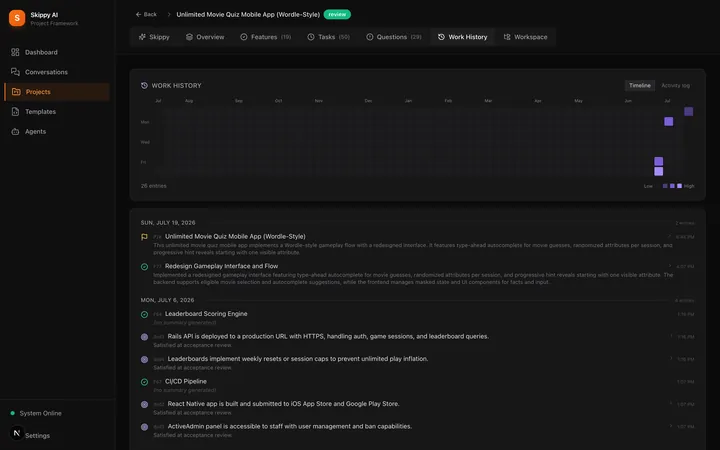Click the orange Skippy AI logo
This screenshot has height=450, width=720.
click(x=17, y=18)
